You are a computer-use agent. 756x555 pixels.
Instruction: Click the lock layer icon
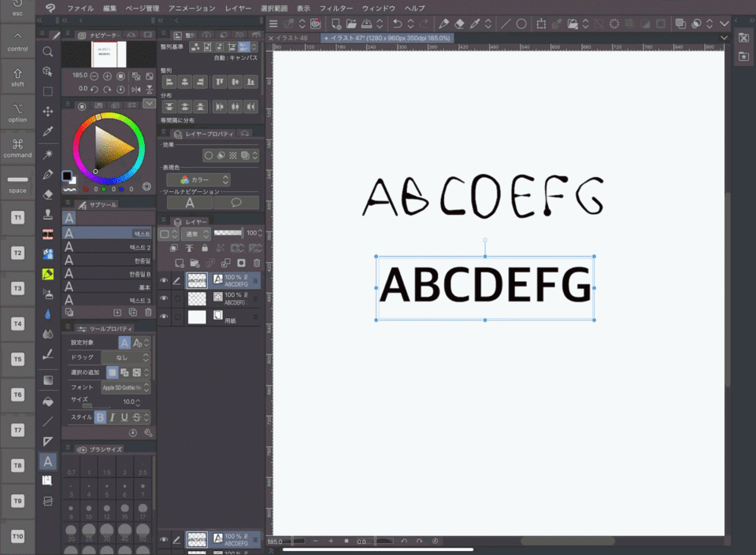coord(205,248)
